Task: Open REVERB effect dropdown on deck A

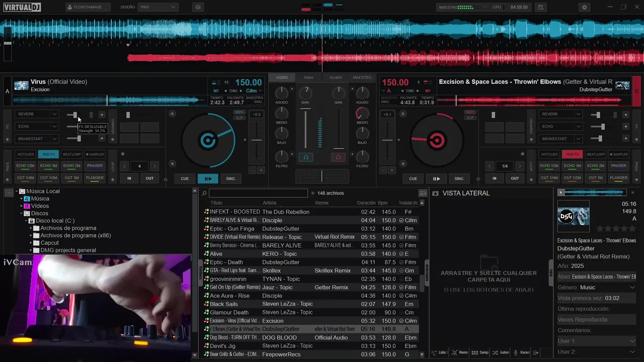Action: [x=54, y=114]
